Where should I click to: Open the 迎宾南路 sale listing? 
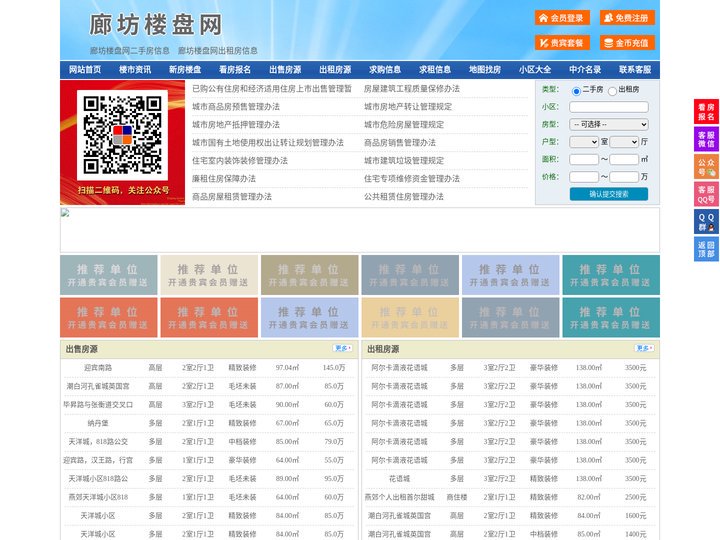pos(98,368)
